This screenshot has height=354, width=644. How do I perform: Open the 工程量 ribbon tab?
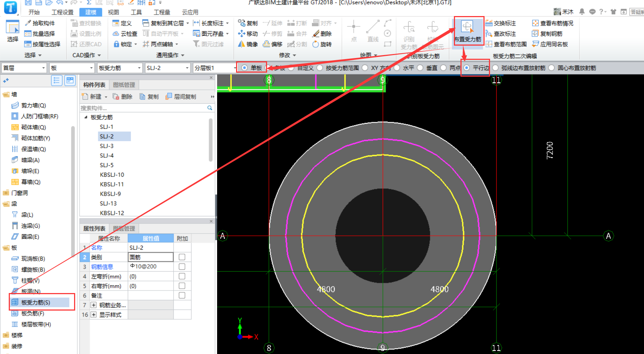coord(162,12)
